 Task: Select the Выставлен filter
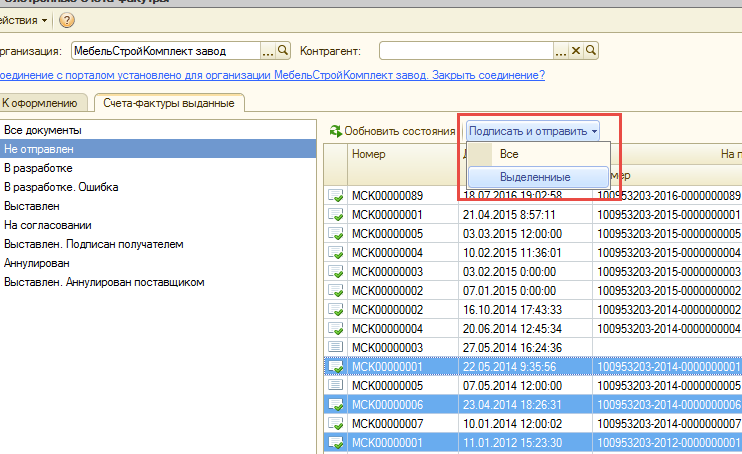click(158, 206)
